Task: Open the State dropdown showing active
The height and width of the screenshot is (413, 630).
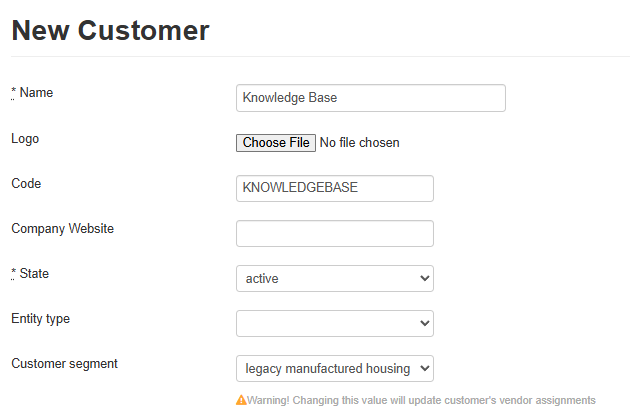Action: click(x=334, y=278)
